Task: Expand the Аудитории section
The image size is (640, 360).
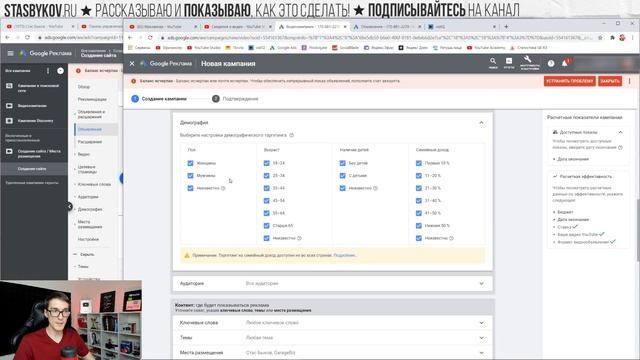Action: coord(333,283)
